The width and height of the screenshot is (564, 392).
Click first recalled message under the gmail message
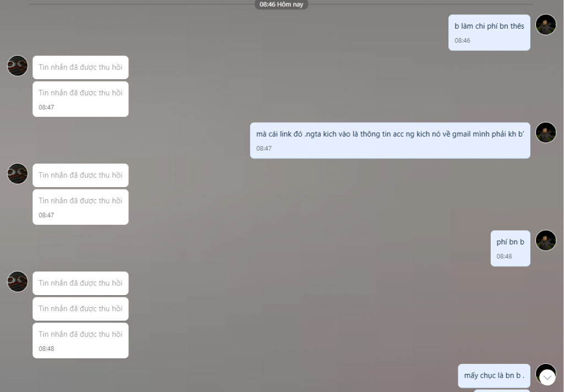click(80, 175)
